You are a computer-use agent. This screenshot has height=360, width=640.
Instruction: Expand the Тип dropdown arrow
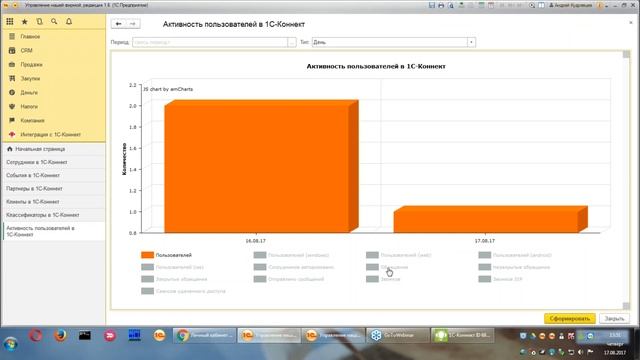pyautogui.click(x=471, y=42)
